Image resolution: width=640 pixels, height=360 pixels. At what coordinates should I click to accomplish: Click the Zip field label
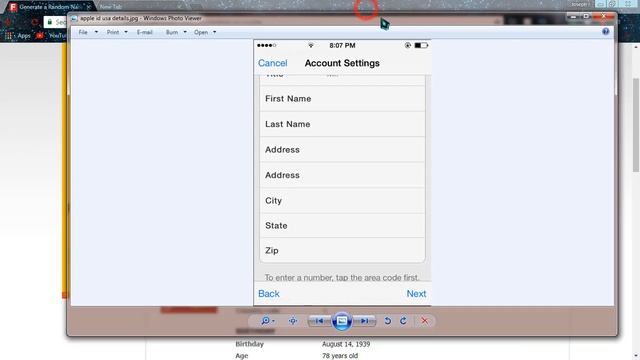[272, 251]
